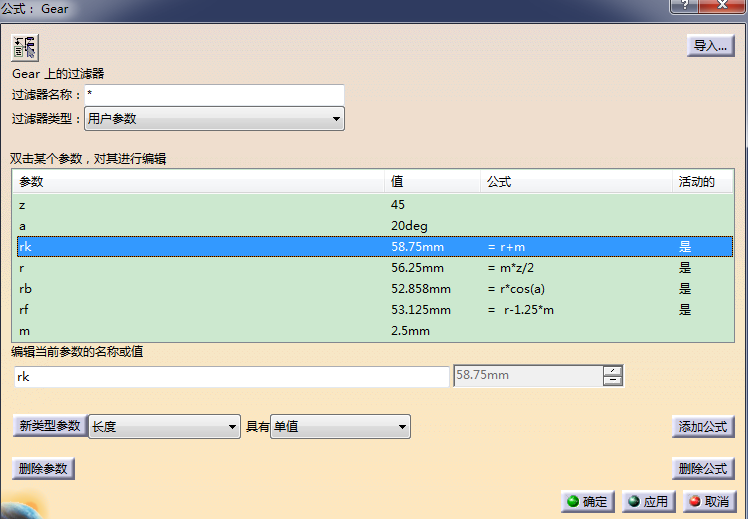Image resolution: width=748 pixels, height=519 pixels.
Task: Select parameter rb row with 52.858mm
Action: pyautogui.click(x=200, y=289)
